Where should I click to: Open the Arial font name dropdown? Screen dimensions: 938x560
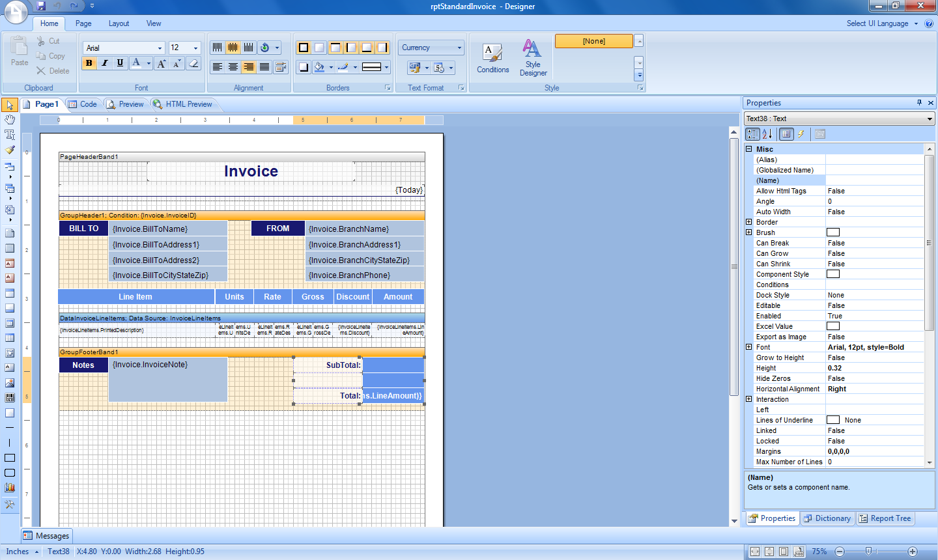160,48
